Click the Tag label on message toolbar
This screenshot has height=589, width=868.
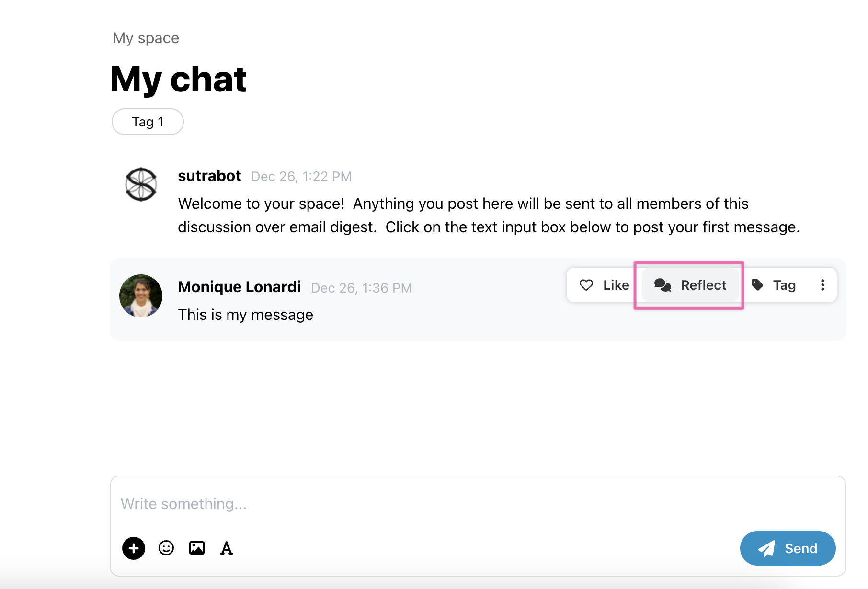(784, 285)
